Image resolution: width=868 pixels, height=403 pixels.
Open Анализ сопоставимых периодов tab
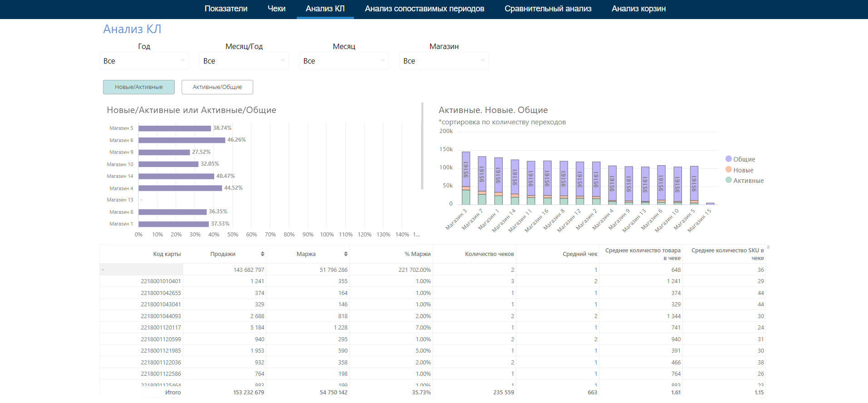tap(425, 9)
